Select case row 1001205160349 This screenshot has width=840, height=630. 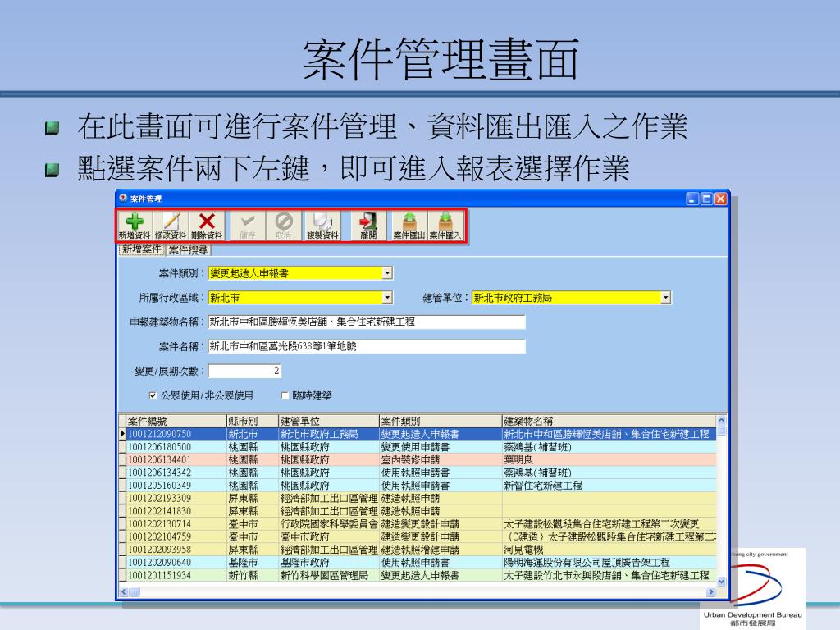click(x=418, y=486)
